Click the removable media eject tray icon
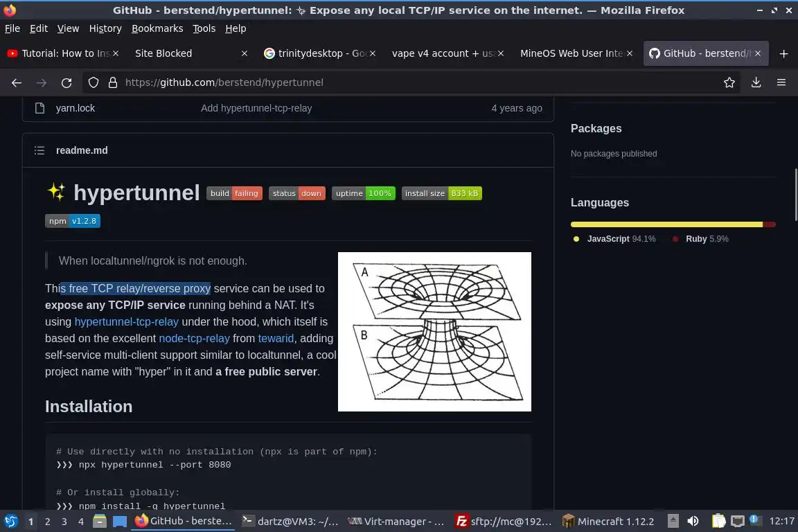The width and height of the screenshot is (798, 532). click(x=673, y=522)
